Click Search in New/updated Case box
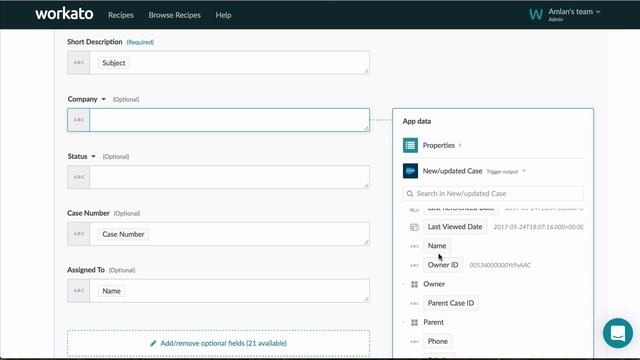Screen dimensions: 640x360 [x=493, y=193]
